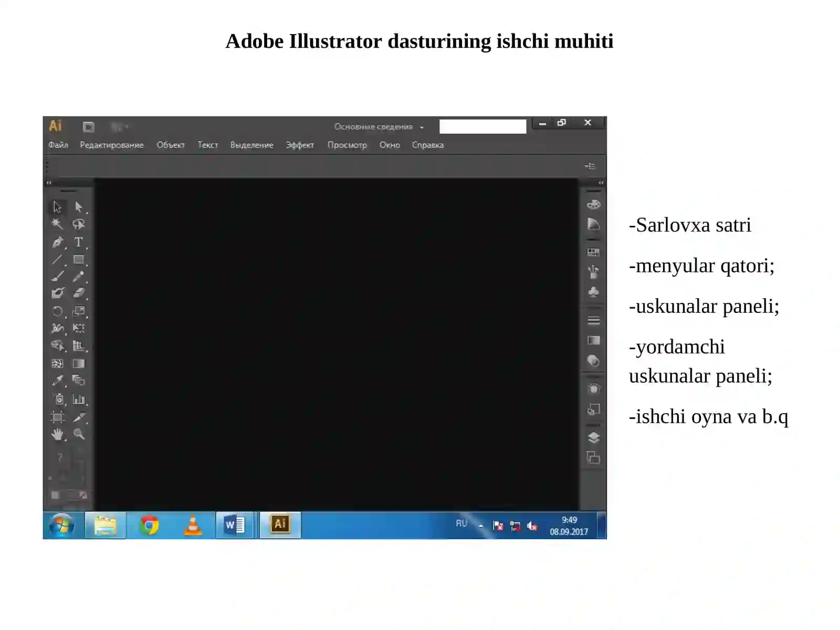Select the Line Segment tool

pyautogui.click(x=57, y=259)
